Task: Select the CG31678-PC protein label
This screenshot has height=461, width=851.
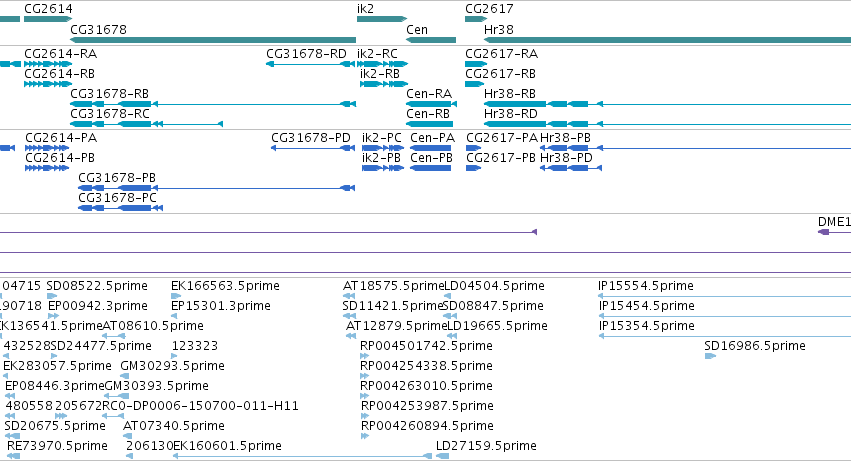Action: click(118, 198)
